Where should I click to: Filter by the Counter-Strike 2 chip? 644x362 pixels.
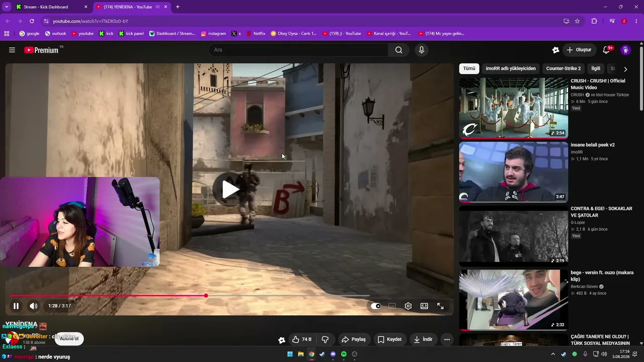[x=563, y=68]
